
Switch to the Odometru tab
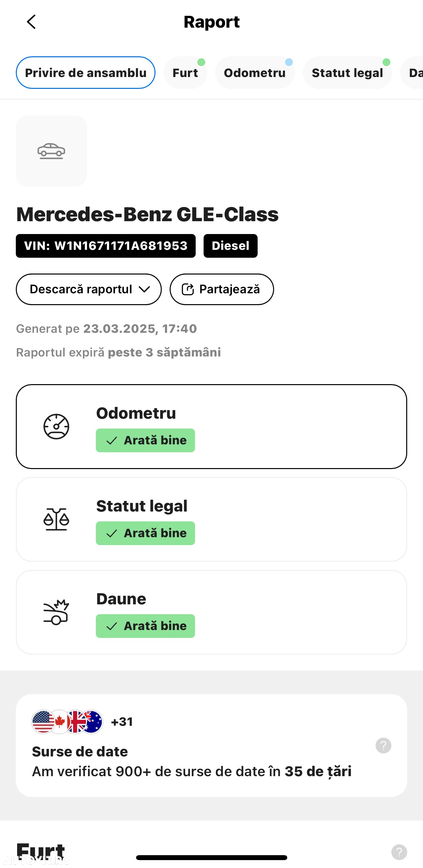pyautogui.click(x=255, y=73)
